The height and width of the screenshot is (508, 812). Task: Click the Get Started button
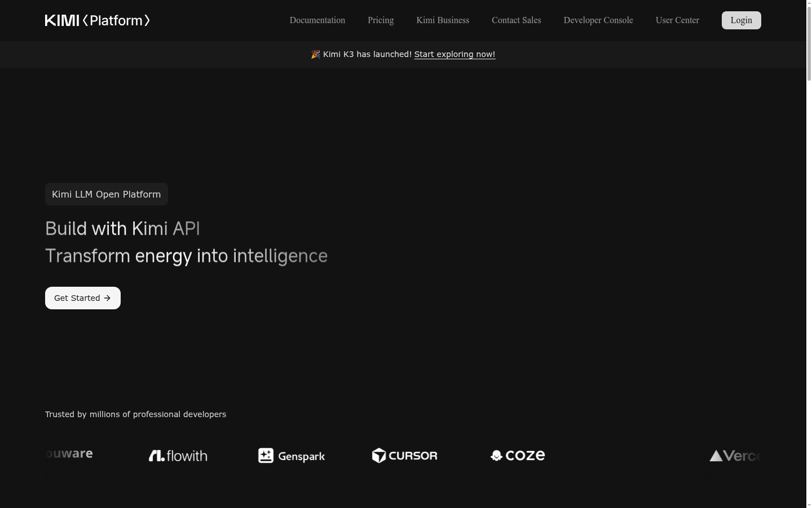[83, 298]
